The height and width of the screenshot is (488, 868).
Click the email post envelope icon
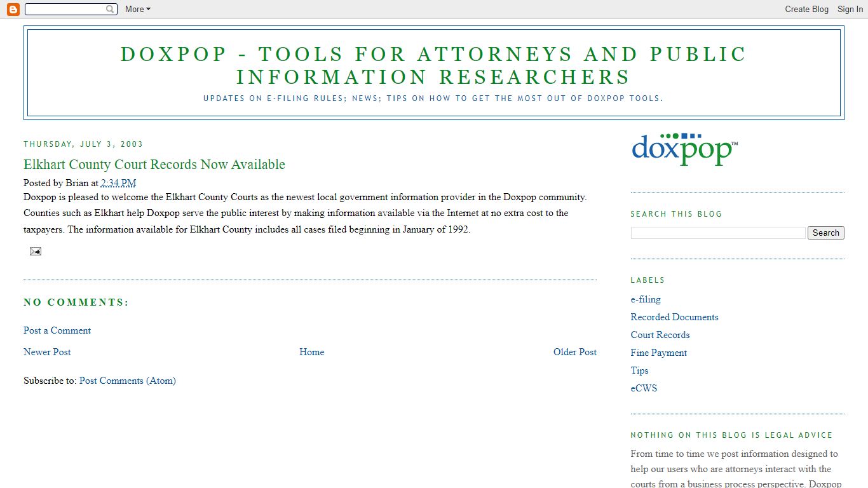click(x=35, y=252)
